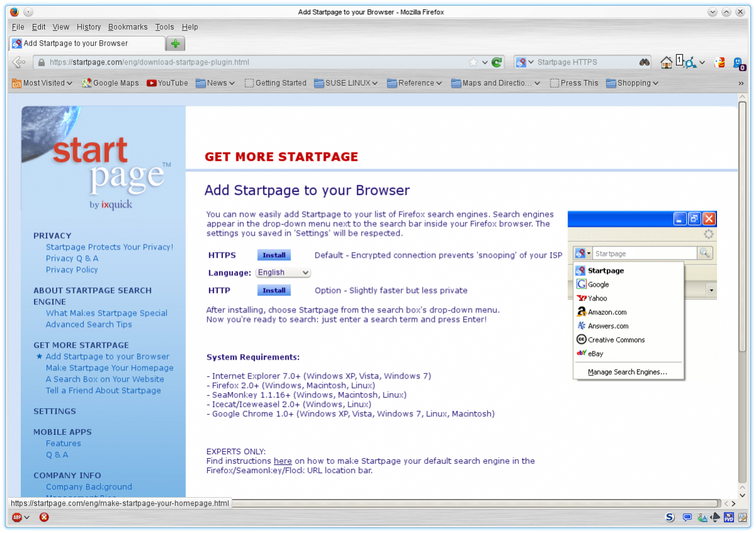The image size is (756, 533).
Task: Bookmark this page with the star icon
Action: point(473,62)
